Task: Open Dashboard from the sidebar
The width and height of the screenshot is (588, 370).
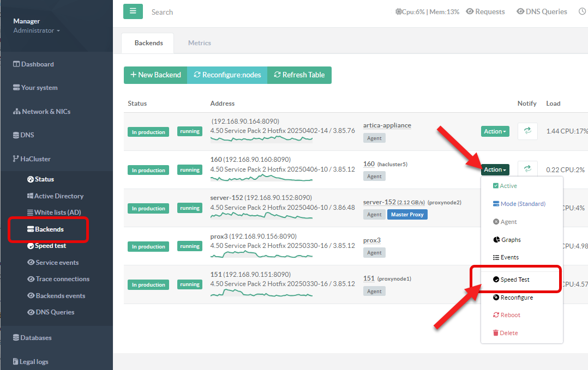Action: point(37,64)
